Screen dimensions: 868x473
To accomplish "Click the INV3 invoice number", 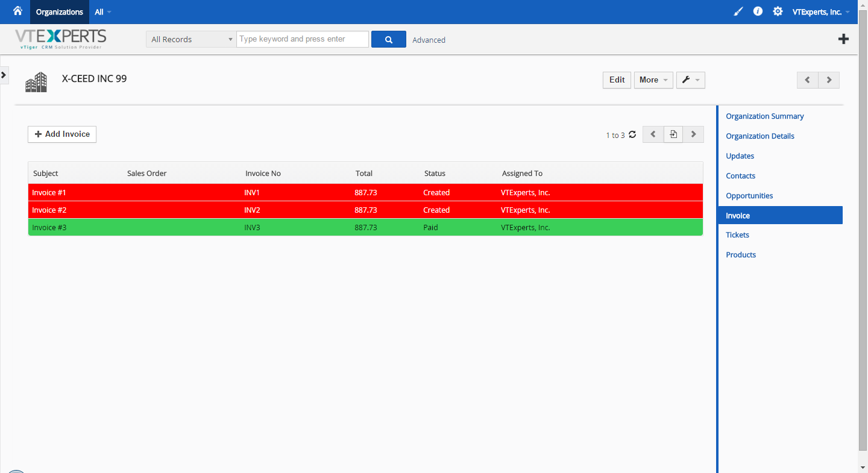I will (x=252, y=228).
